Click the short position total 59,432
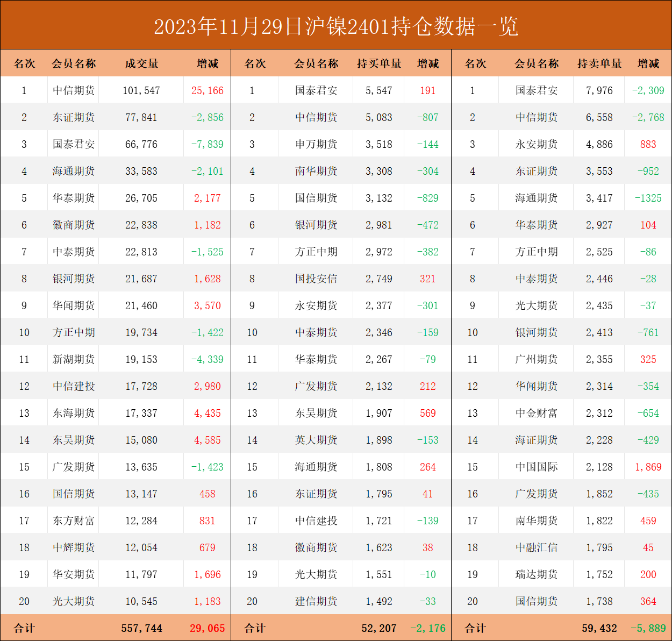The width and height of the screenshot is (672, 641). click(x=599, y=628)
